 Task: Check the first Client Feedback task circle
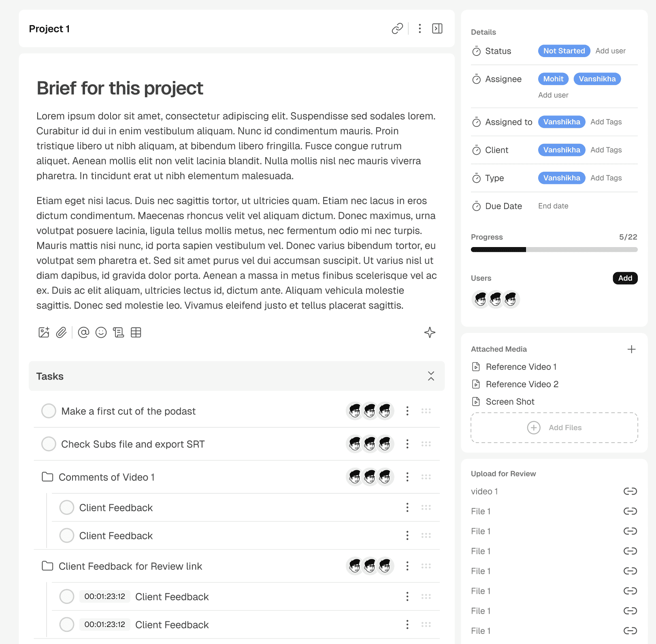(x=66, y=507)
